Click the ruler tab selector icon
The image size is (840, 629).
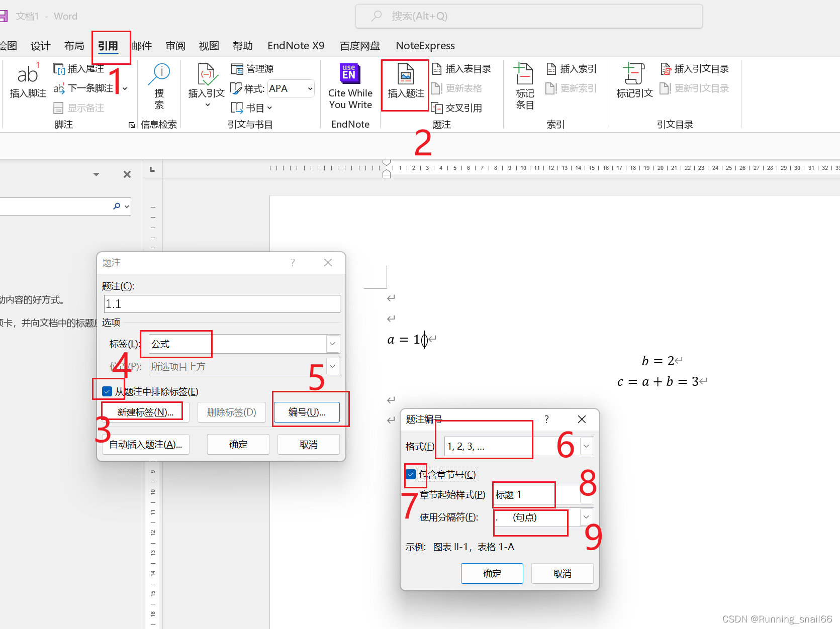pyautogui.click(x=152, y=170)
